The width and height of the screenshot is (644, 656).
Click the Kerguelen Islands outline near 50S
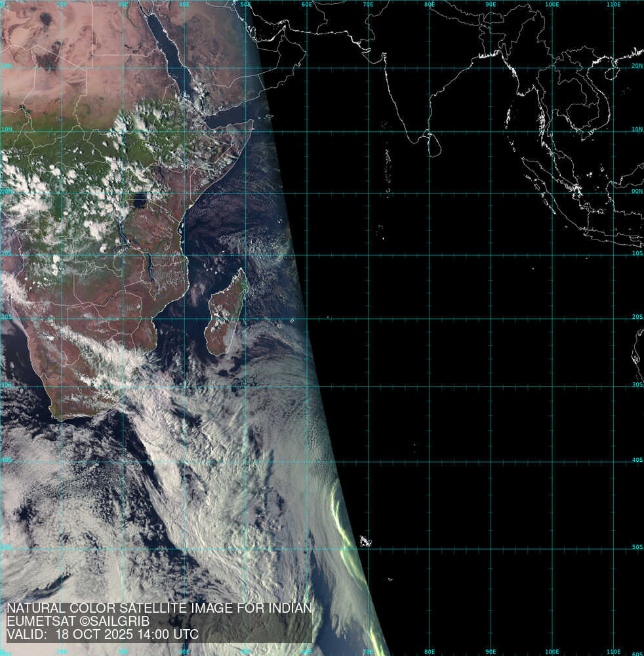(365, 542)
